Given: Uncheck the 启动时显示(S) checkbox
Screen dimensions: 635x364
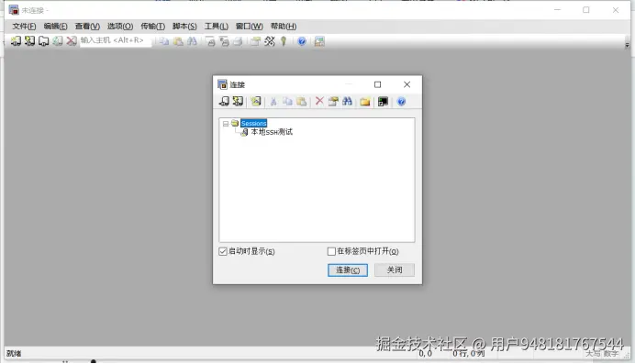Looking at the screenshot, I should (x=223, y=251).
